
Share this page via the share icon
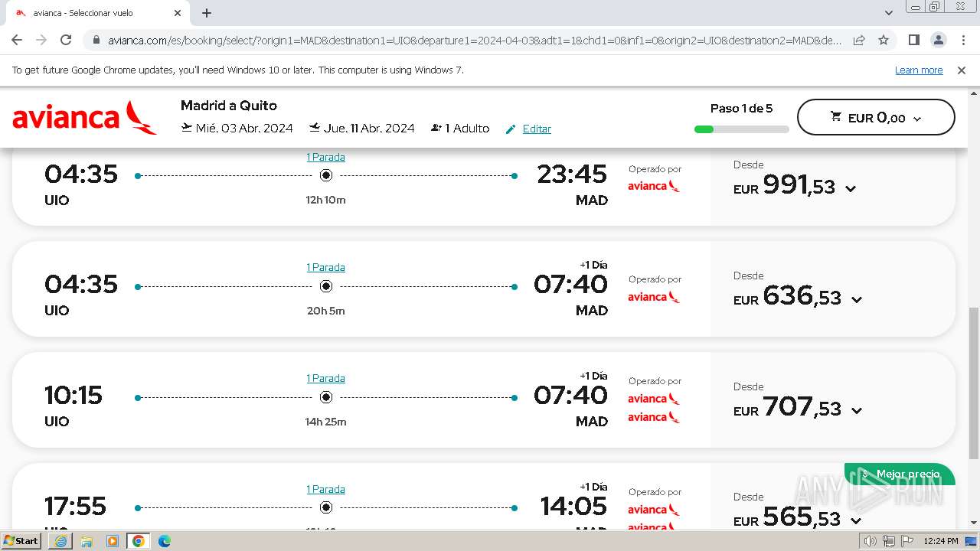pyautogui.click(x=859, y=40)
